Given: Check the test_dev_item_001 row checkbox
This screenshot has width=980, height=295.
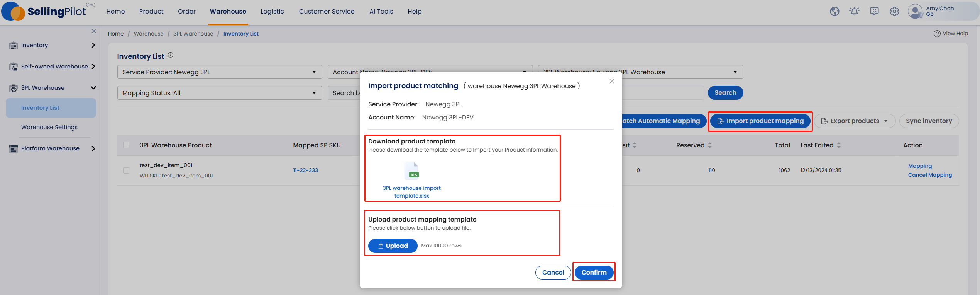Looking at the screenshot, I should (126, 171).
